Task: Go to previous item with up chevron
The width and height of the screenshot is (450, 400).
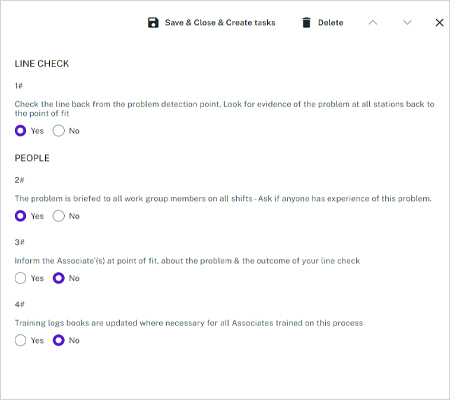Action: [373, 23]
